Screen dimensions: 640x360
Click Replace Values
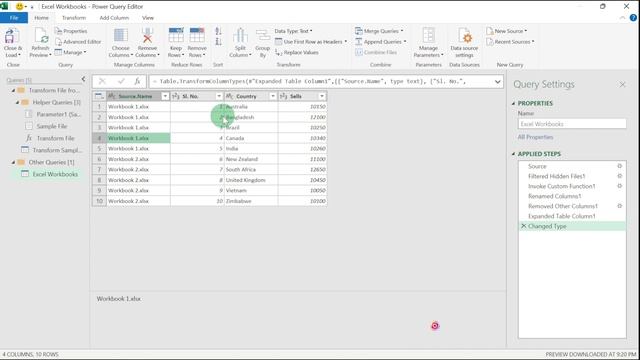tap(297, 52)
